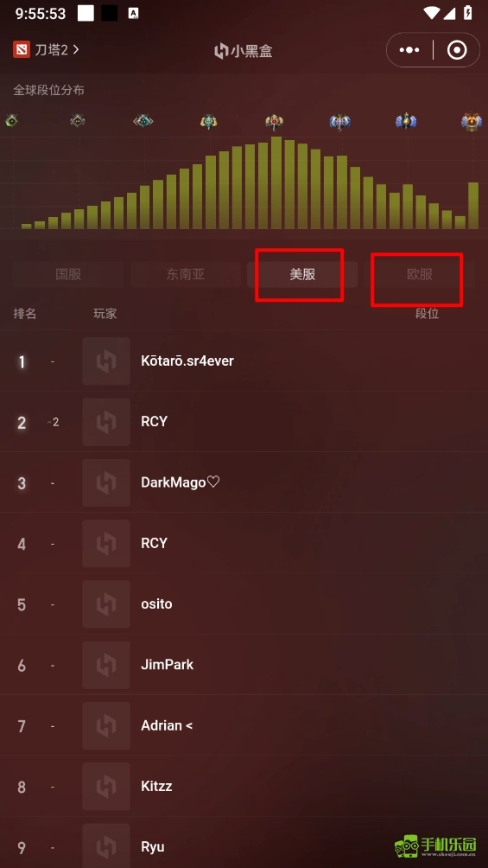
Task: Select the 欧服 server tab
Action: (x=420, y=275)
